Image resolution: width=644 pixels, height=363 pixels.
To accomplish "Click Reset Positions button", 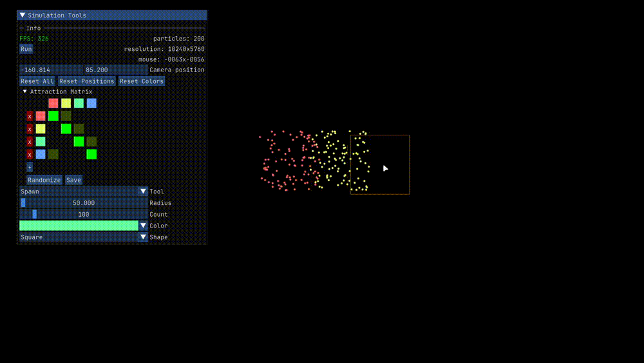I will [87, 81].
